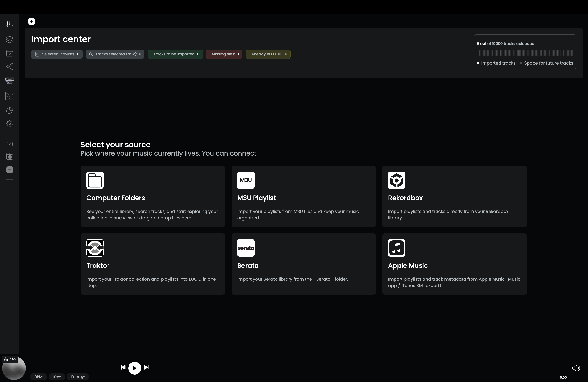The width and height of the screenshot is (588, 382).
Task: Open the connected nodes graph sidebar icon
Action: [x=10, y=67]
